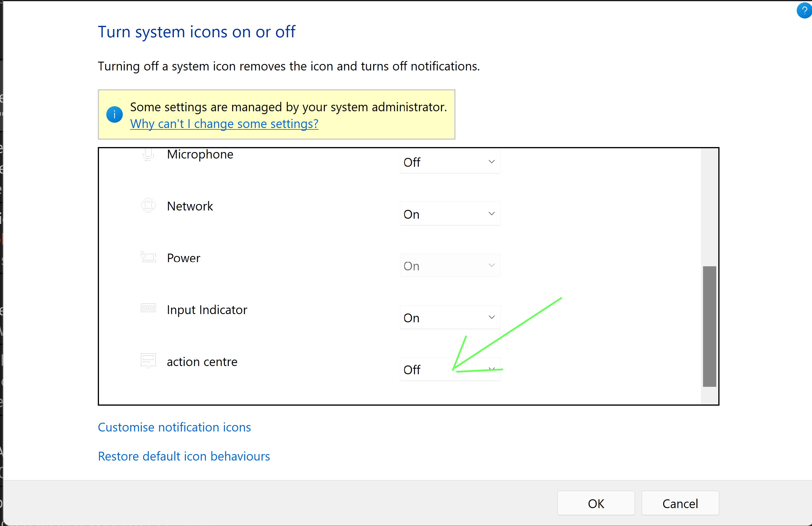Open help via the question mark icon
This screenshot has height=526, width=812.
(x=804, y=10)
